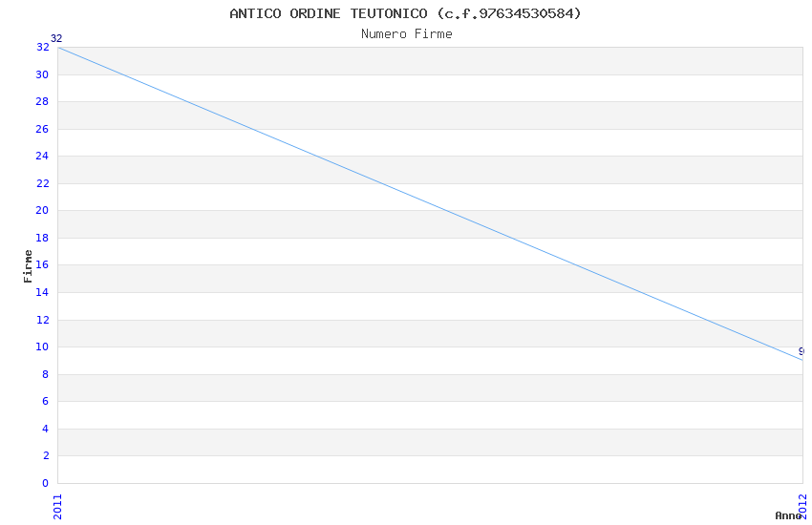This screenshot has height=525, width=812.
Task: Click the y-axis tick label 26
Action: pyautogui.click(x=42, y=129)
